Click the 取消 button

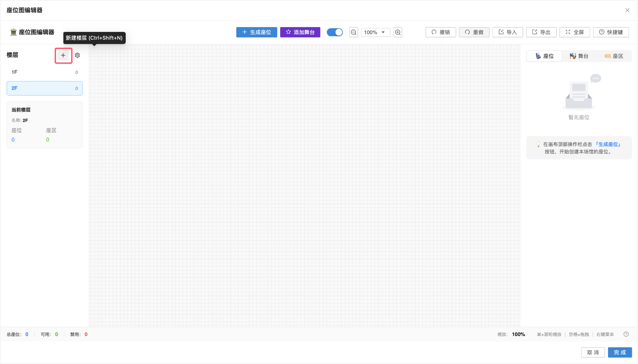[593, 352]
